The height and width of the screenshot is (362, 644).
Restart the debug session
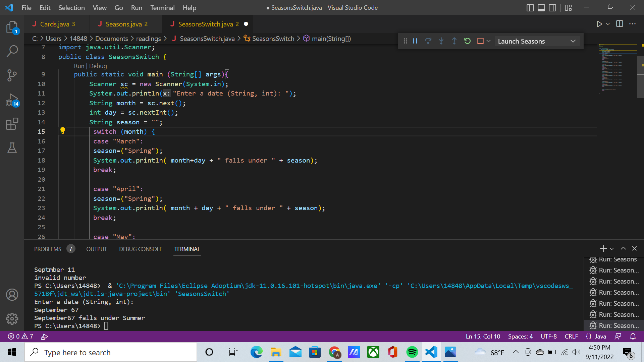[x=467, y=41]
